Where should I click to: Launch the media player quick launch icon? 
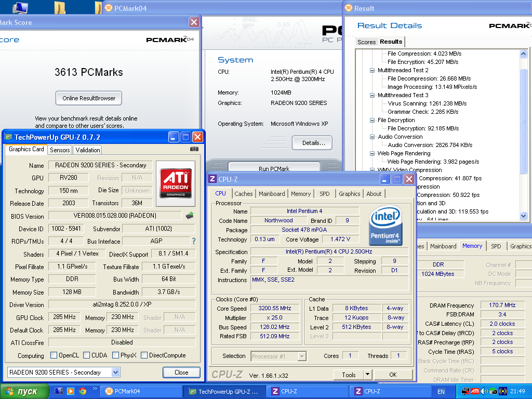coord(71,391)
